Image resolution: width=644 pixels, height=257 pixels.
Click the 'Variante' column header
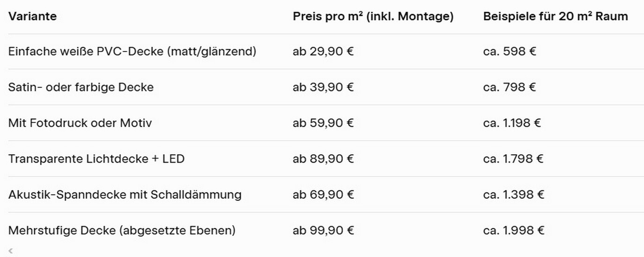point(32,16)
